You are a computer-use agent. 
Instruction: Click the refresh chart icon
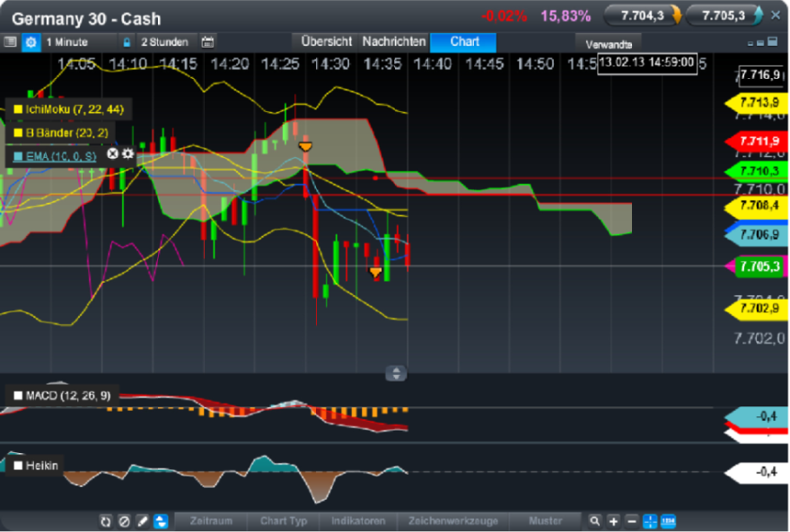(106, 521)
